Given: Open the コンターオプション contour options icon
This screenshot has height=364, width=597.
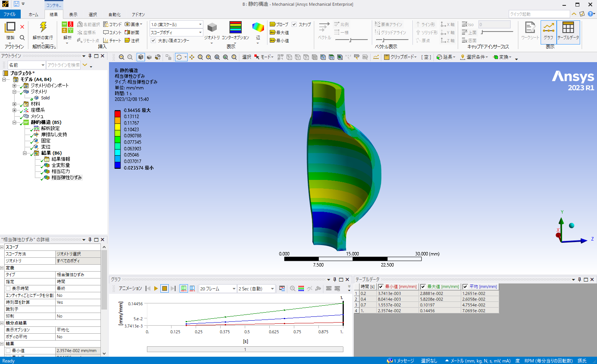Looking at the screenshot, I should (236, 28).
